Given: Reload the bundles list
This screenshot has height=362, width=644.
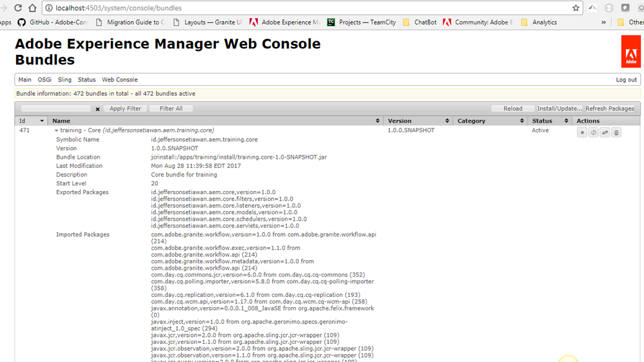Looking at the screenshot, I should (x=513, y=108).
